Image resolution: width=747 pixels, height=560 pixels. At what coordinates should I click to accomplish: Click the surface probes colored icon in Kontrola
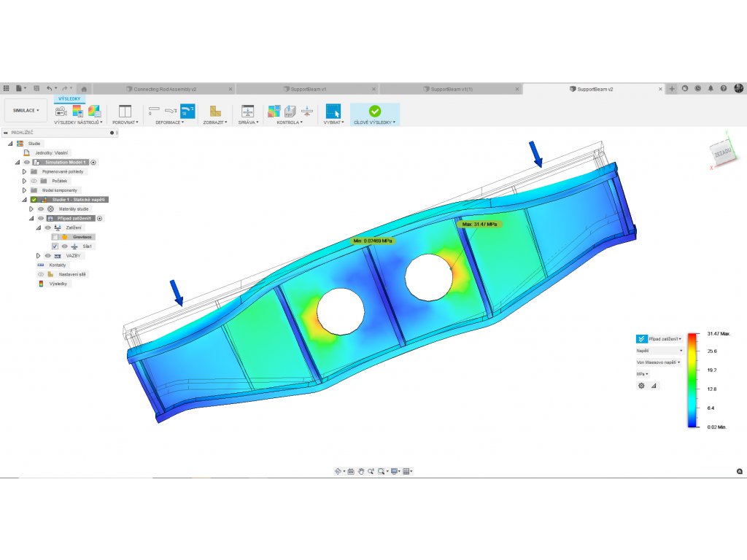click(x=274, y=111)
